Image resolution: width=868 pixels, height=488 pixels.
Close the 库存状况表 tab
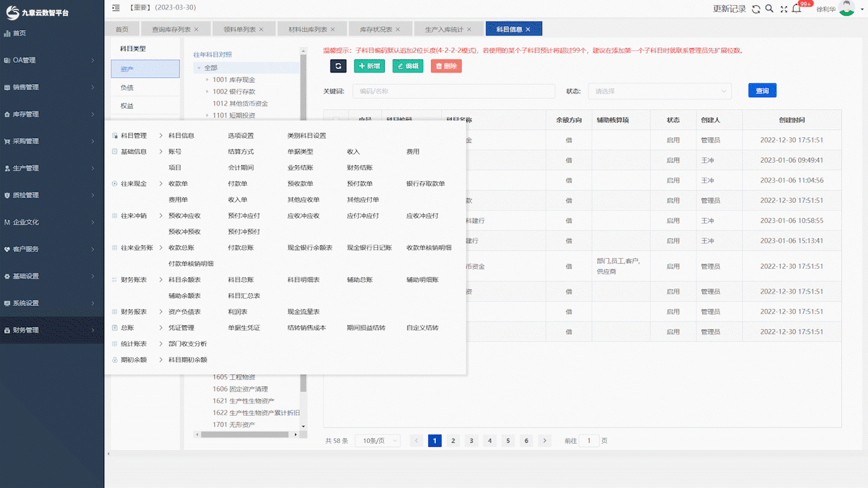pos(398,29)
